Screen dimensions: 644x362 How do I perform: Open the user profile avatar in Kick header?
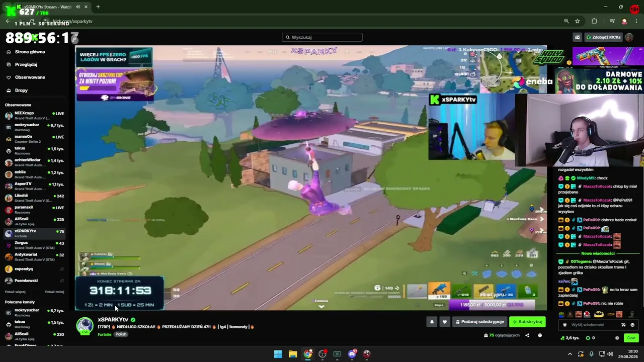click(x=629, y=37)
